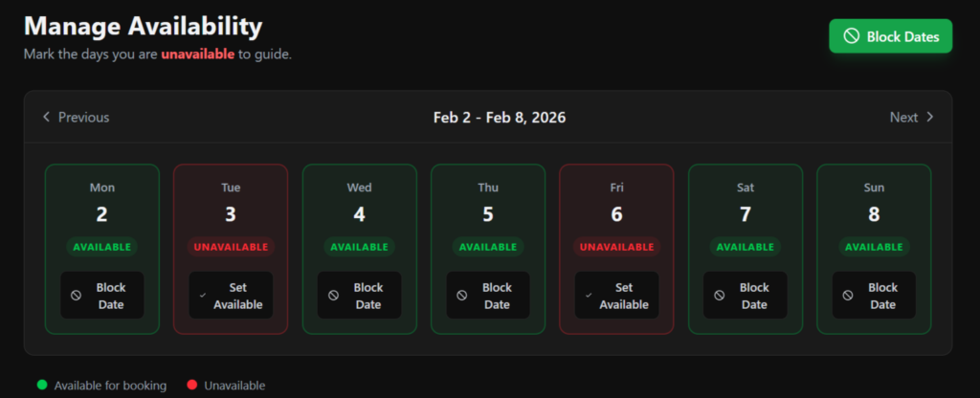
Task: Click block icon on Wednesday 4 card
Action: click(x=333, y=296)
